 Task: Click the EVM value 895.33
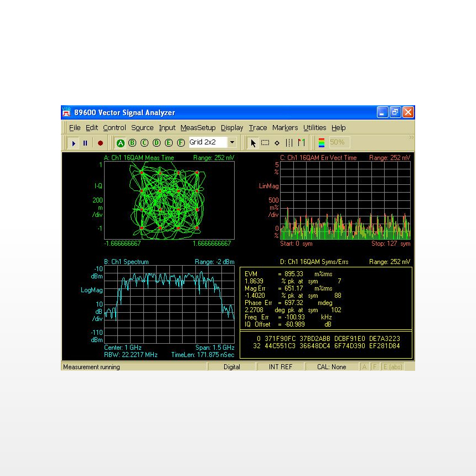pyautogui.click(x=294, y=274)
